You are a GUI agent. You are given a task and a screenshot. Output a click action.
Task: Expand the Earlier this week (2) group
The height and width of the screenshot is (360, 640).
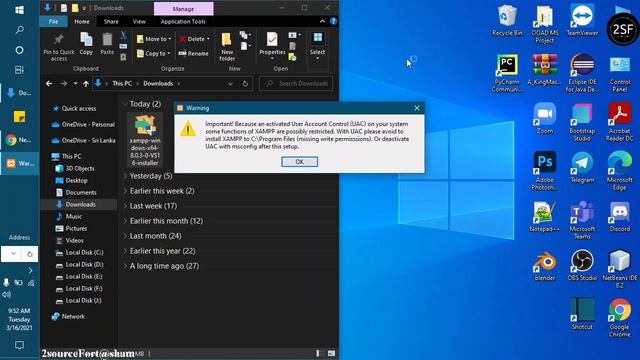click(x=125, y=191)
